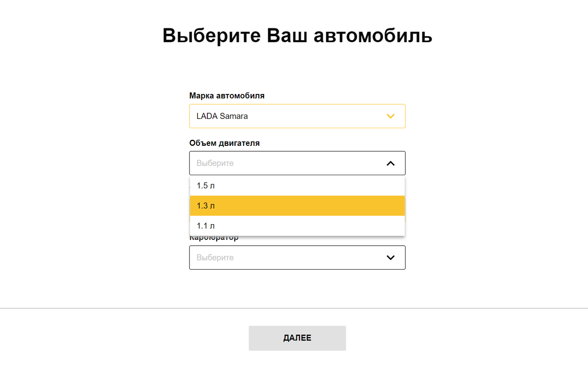
Task: Click the upward chevron on Объем двигателя field
Action: pos(391,163)
